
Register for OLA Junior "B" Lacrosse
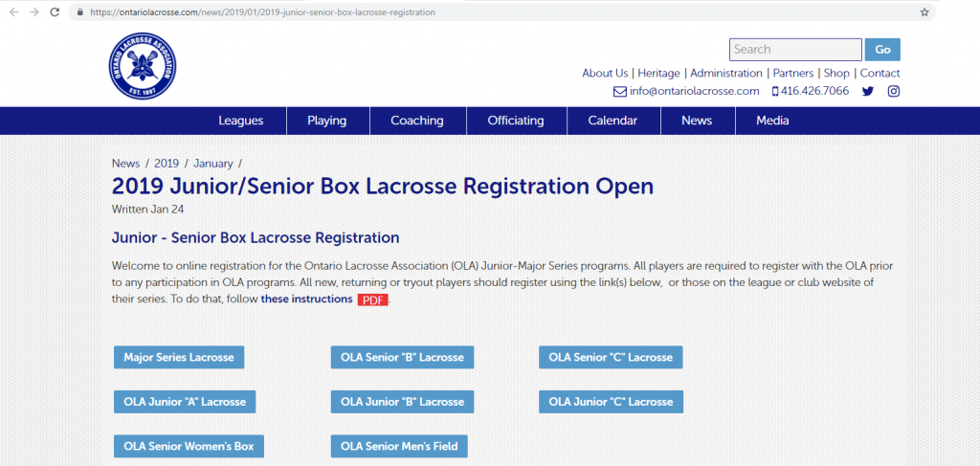403,402
